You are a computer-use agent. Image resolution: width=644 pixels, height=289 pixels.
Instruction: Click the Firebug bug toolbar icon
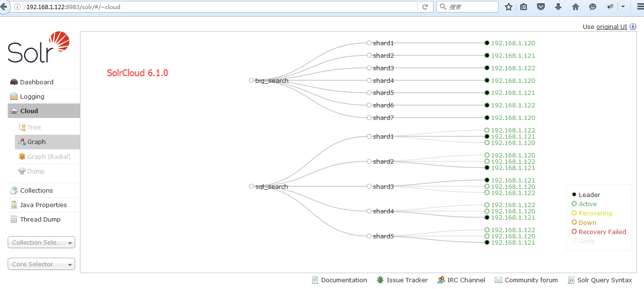click(x=610, y=7)
